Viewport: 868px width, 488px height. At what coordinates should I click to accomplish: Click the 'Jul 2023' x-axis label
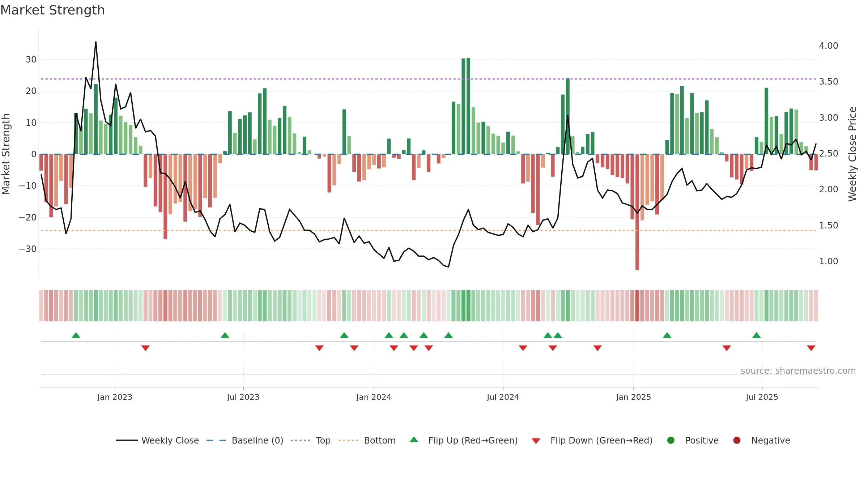[243, 397]
